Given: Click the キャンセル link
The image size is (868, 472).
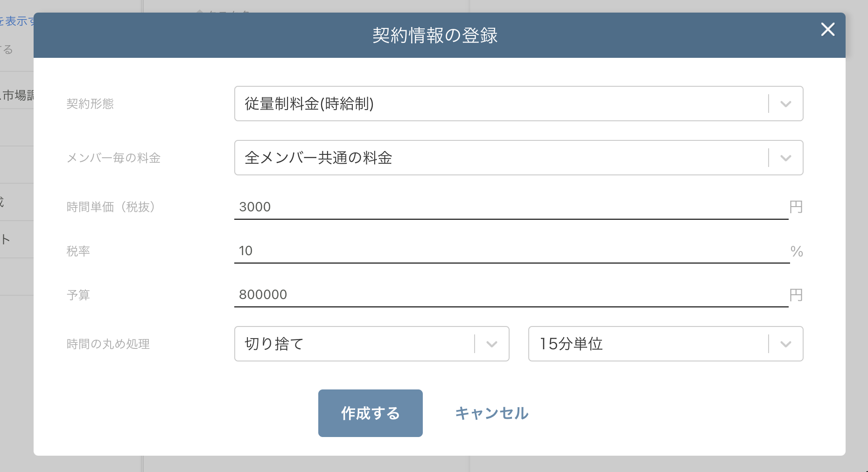Looking at the screenshot, I should [x=491, y=413].
